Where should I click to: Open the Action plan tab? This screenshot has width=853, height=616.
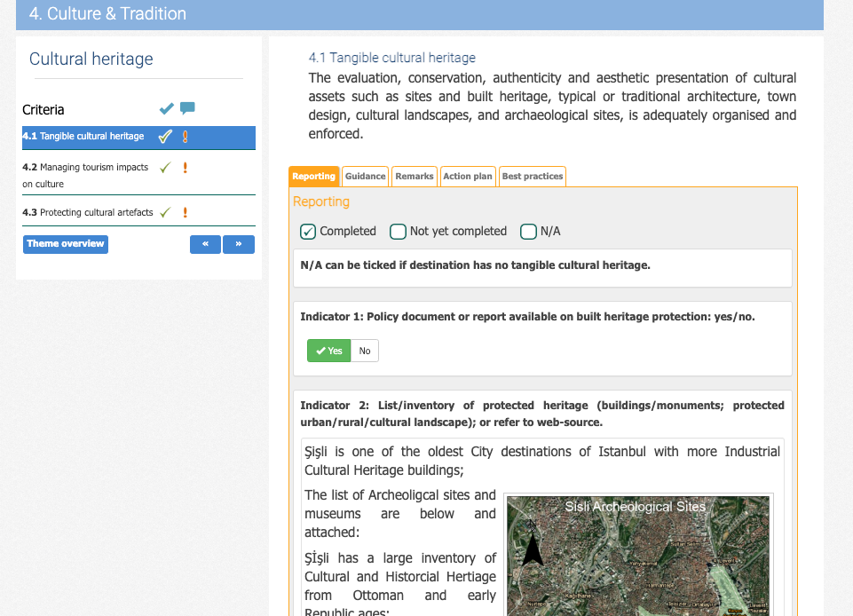point(468,177)
